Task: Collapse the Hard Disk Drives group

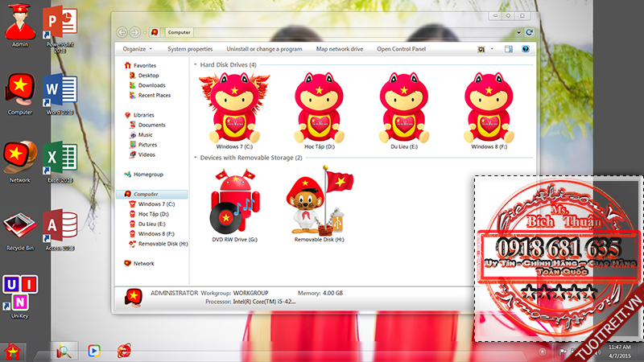Action: point(195,64)
